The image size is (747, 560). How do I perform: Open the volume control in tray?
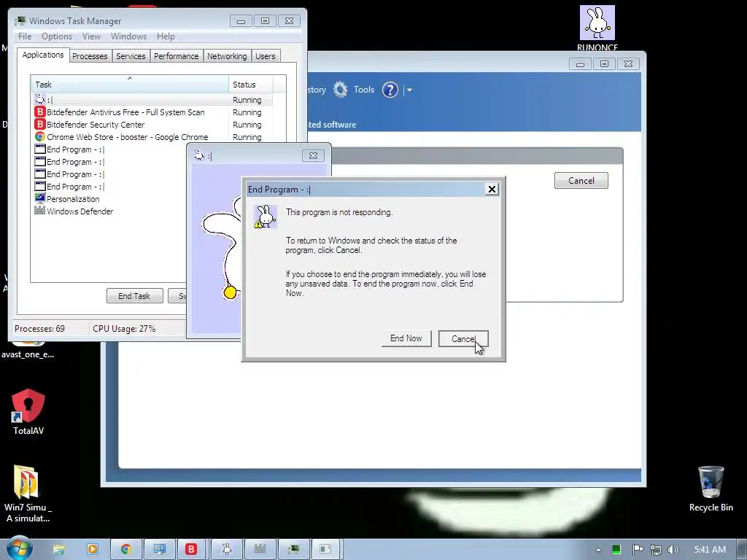pos(673,550)
